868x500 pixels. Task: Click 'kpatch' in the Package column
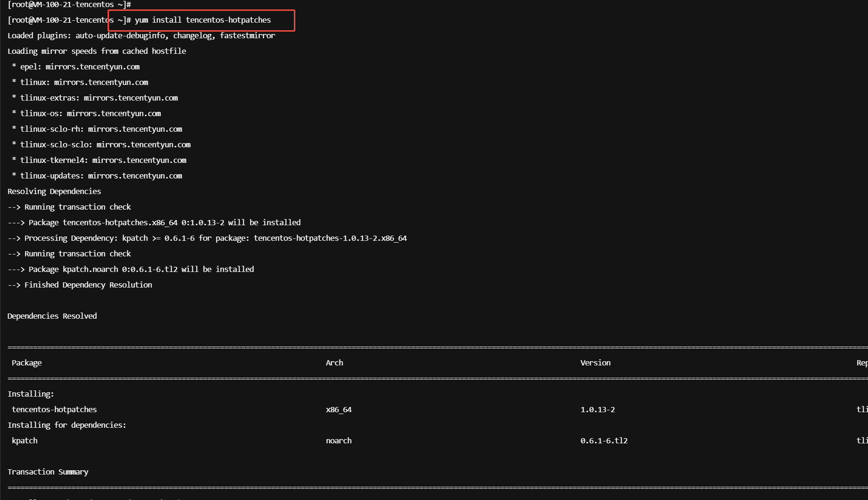[25, 441]
